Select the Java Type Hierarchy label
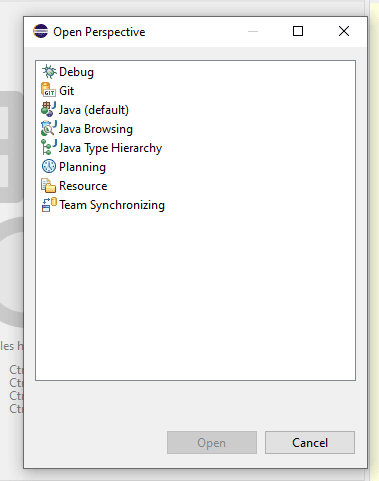 click(x=110, y=148)
